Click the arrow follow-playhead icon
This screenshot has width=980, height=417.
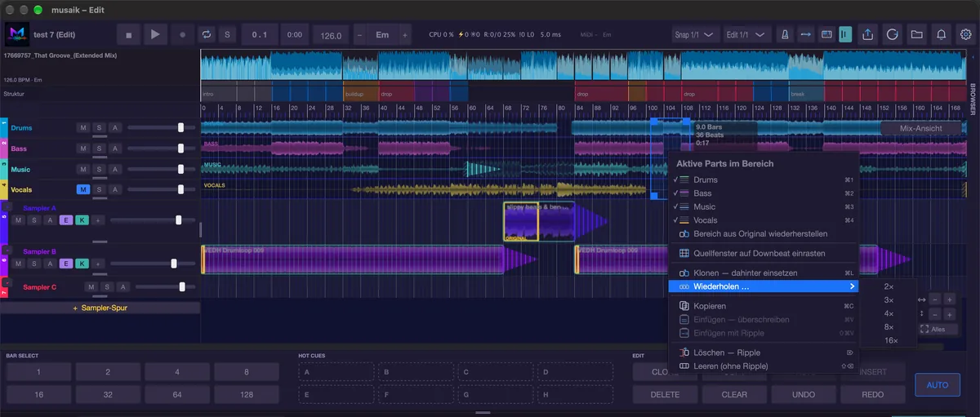click(x=806, y=35)
